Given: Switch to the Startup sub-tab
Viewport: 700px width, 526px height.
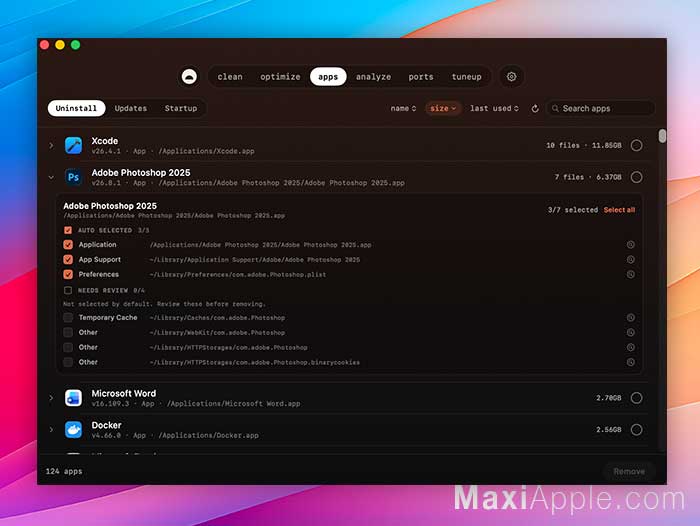Looking at the screenshot, I should pos(181,109).
